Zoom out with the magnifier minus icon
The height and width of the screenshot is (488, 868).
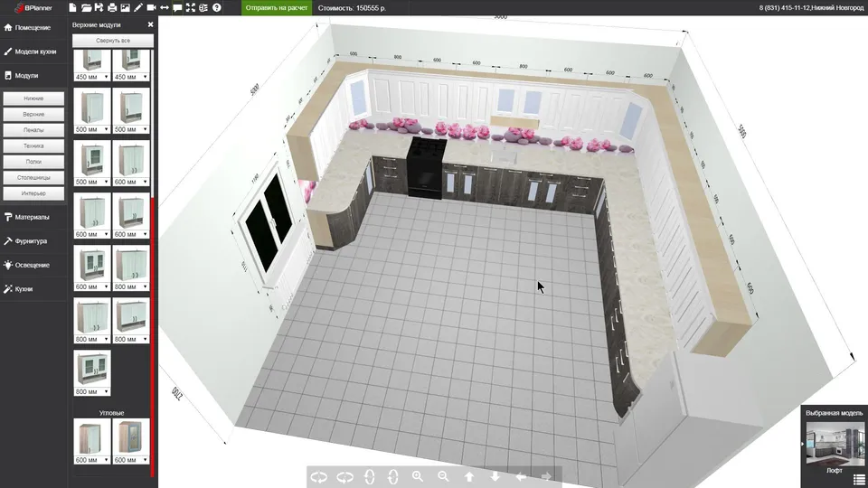click(443, 476)
